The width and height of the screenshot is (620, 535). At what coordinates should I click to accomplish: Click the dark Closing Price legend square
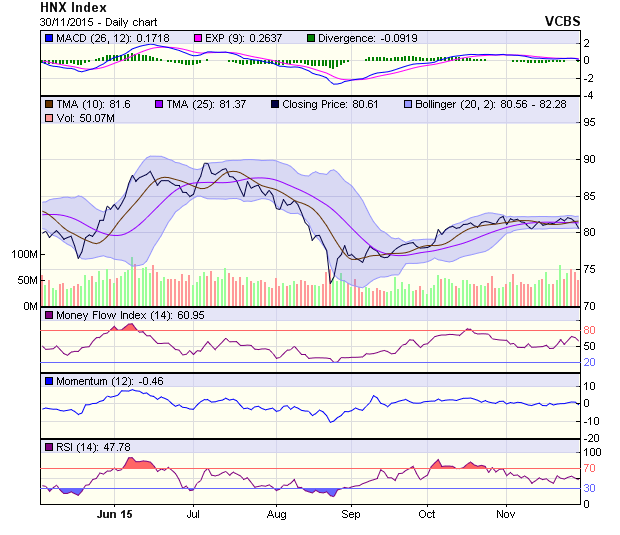tap(274, 104)
